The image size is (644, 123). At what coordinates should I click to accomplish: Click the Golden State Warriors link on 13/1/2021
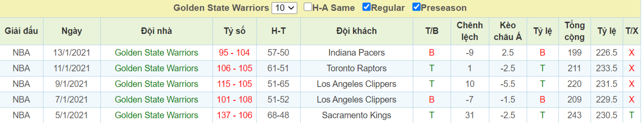coord(157,53)
